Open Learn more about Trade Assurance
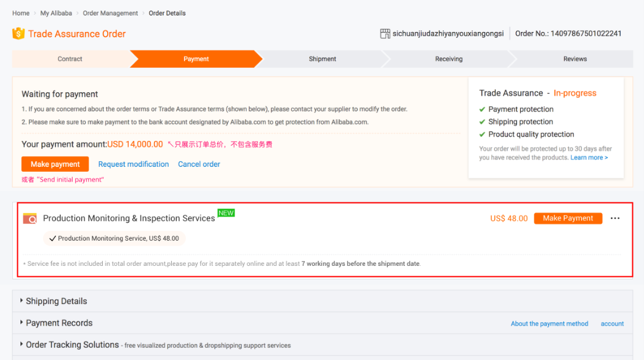644x360 pixels. point(589,158)
